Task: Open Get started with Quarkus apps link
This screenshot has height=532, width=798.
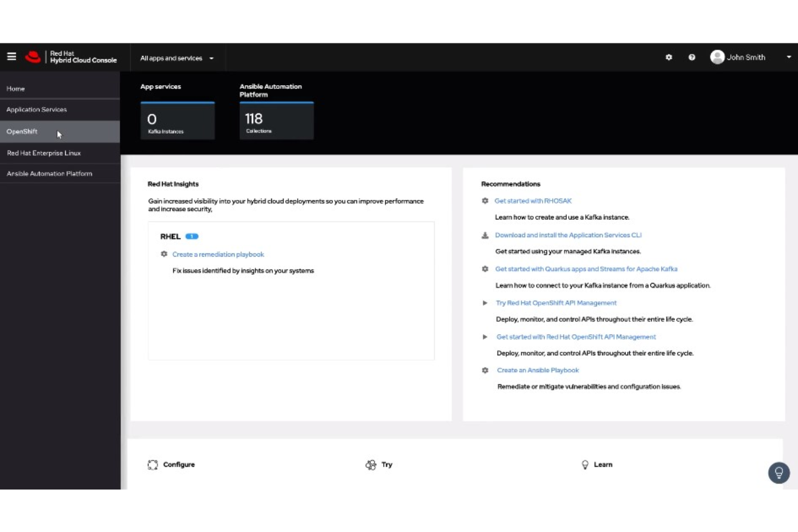Action: [x=586, y=268]
